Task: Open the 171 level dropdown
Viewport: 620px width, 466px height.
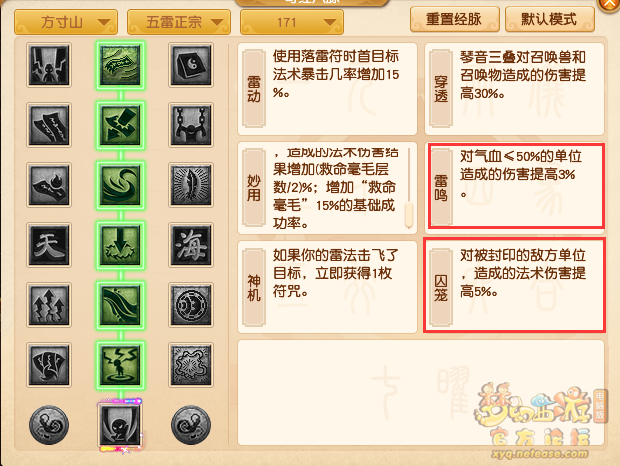Action: click(x=292, y=22)
